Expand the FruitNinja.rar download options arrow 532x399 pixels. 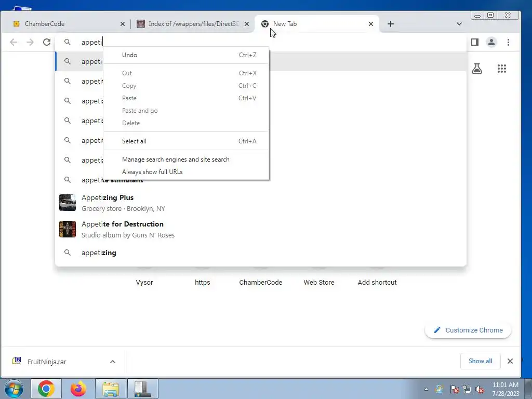tap(113, 362)
